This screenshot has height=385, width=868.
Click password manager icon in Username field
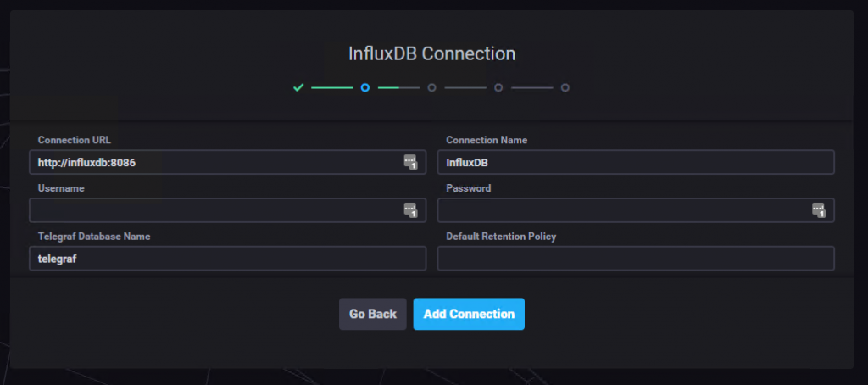pos(410,210)
